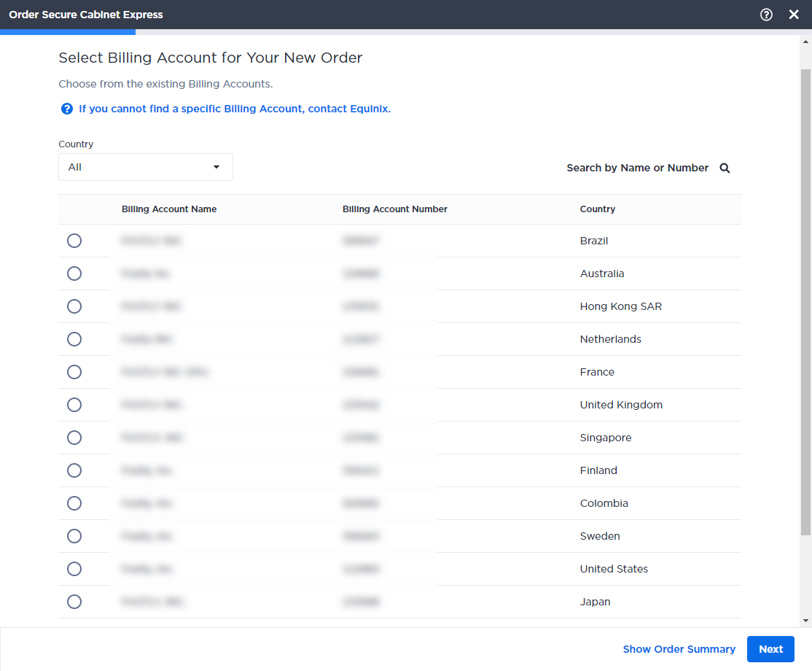The image size is (812, 671).
Task: Click the Country dropdown arrow
Action: [216, 167]
